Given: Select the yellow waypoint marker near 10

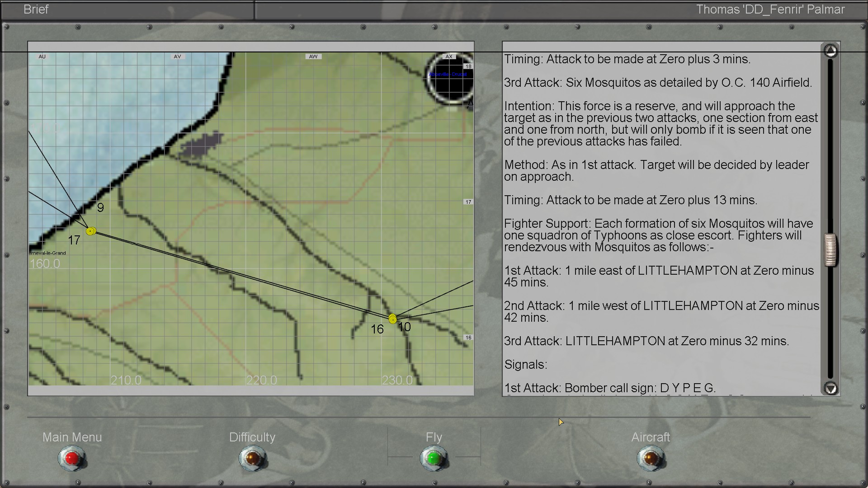Looking at the screenshot, I should point(392,319).
